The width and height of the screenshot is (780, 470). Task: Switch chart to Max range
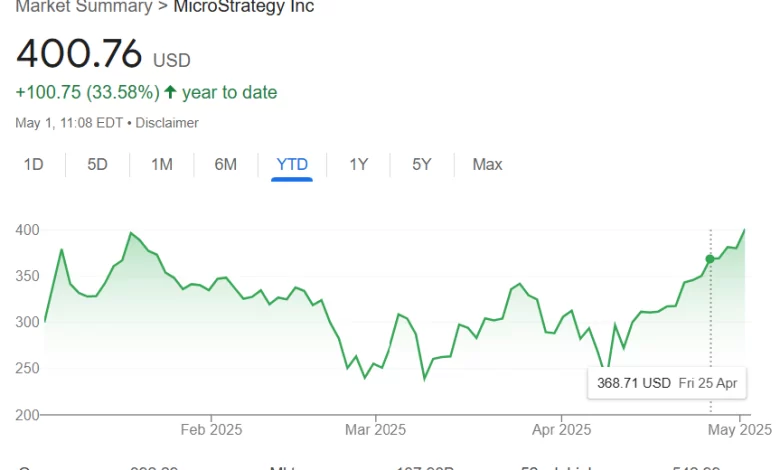[487, 164]
